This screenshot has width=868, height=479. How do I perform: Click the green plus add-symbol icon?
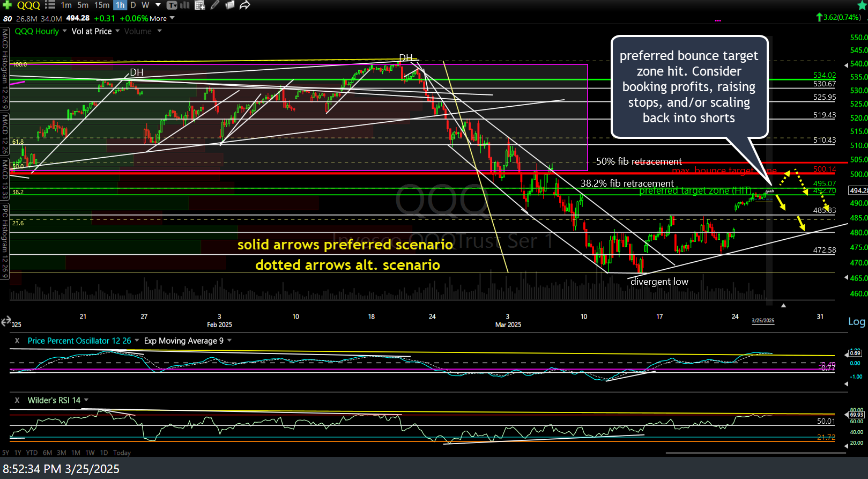7,5
